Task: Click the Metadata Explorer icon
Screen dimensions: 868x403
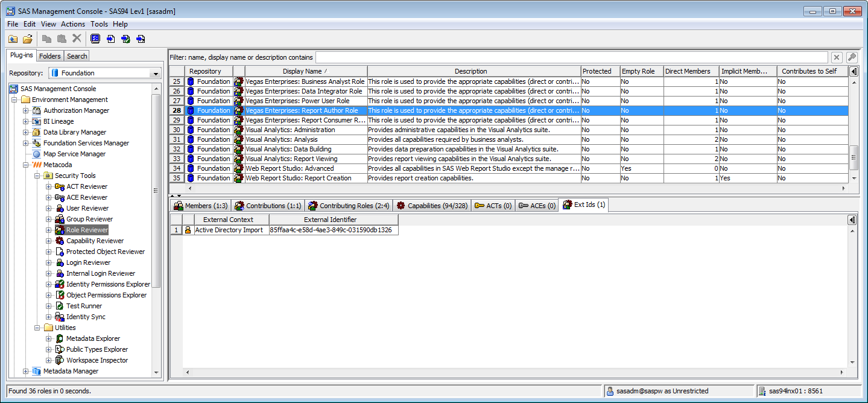Action: click(60, 338)
